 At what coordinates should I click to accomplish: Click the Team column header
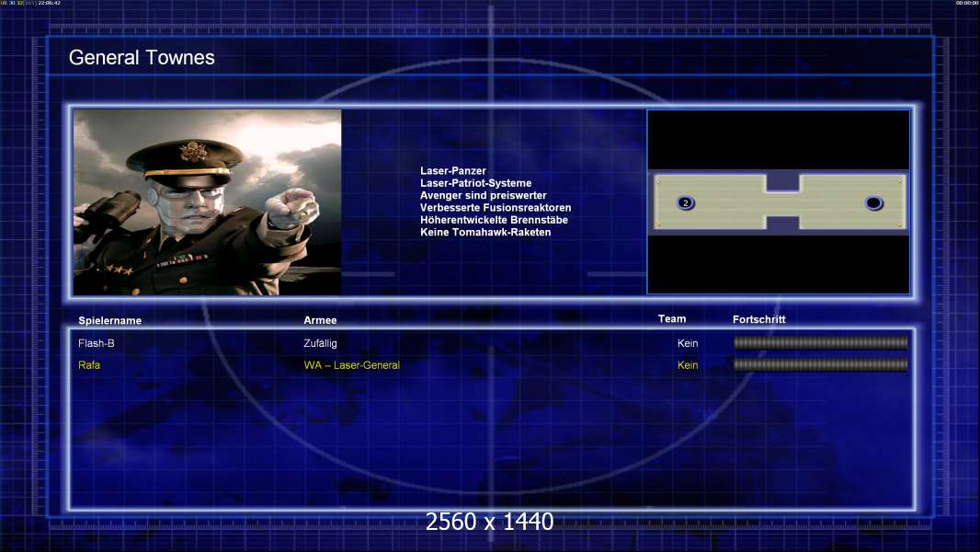(x=672, y=319)
